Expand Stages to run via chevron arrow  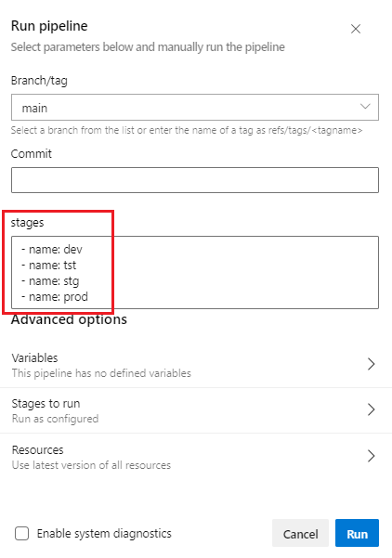(371, 409)
